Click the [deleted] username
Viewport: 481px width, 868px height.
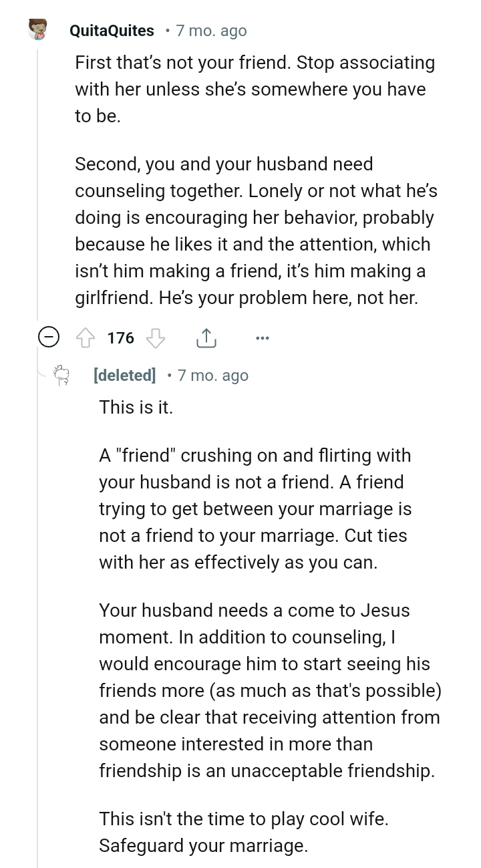[x=124, y=376]
